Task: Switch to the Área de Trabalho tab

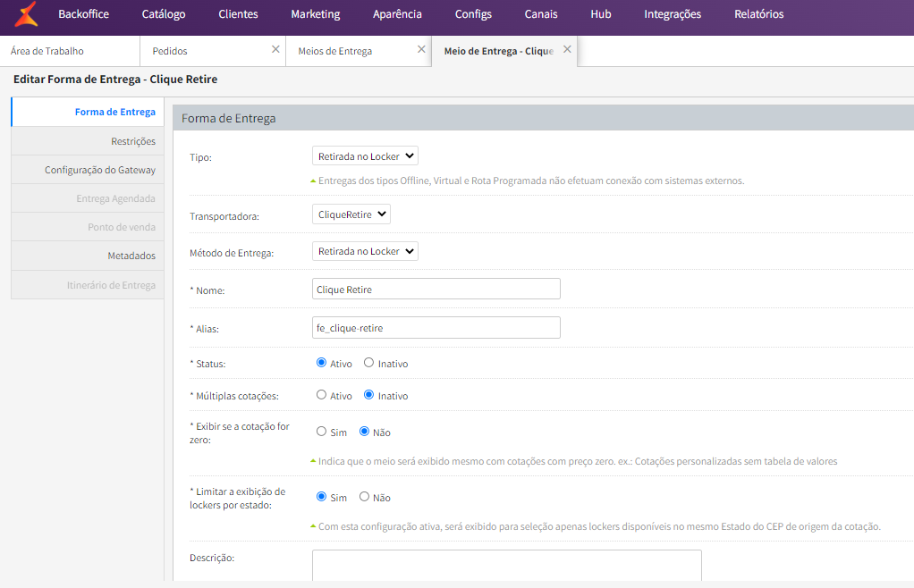Action: pos(70,51)
